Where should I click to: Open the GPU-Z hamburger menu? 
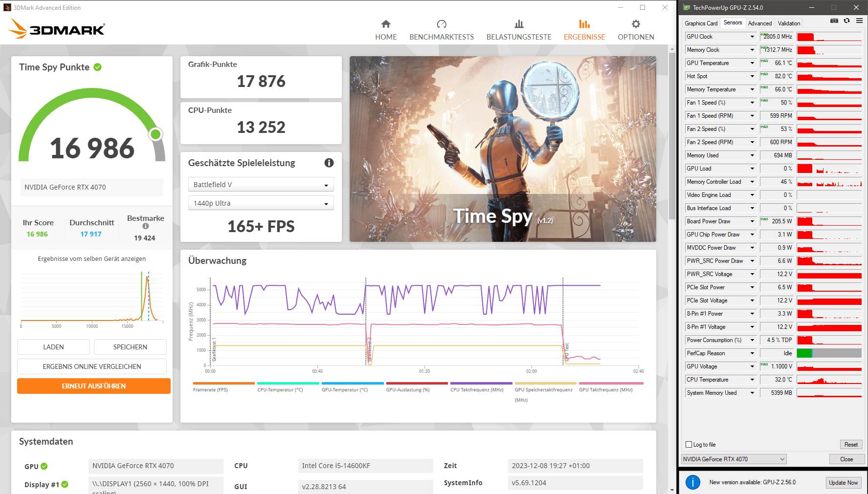[x=859, y=21]
